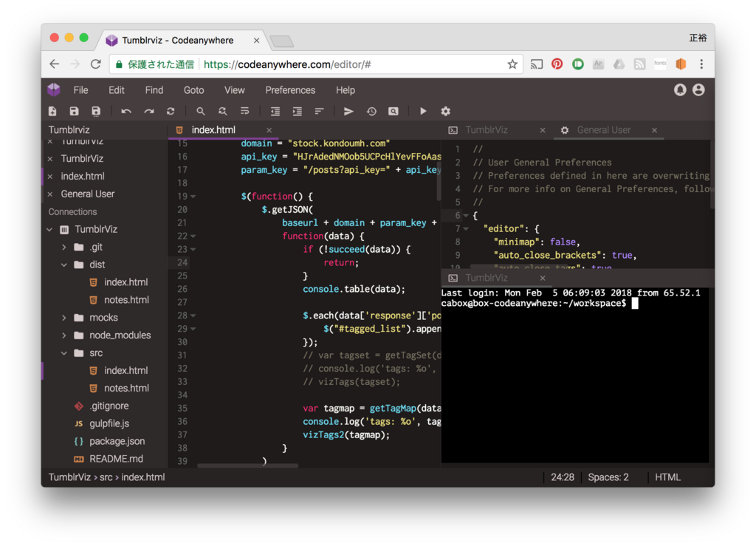Open the View menu
756x546 pixels.
234,90
